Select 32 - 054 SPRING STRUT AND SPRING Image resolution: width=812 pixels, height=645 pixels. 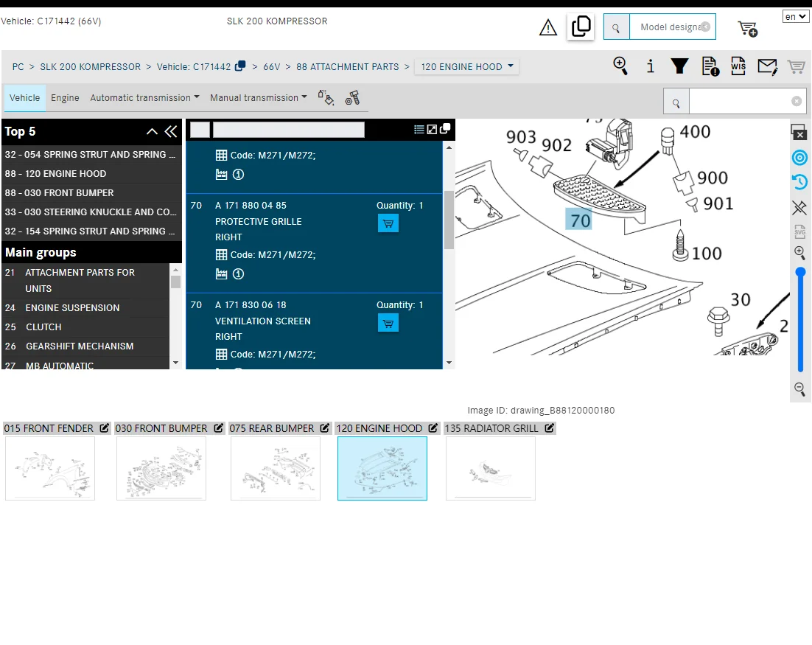pyautogui.click(x=91, y=154)
